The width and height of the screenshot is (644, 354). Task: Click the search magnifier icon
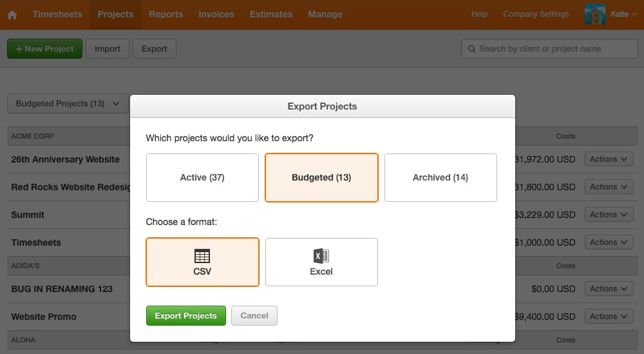(x=471, y=49)
